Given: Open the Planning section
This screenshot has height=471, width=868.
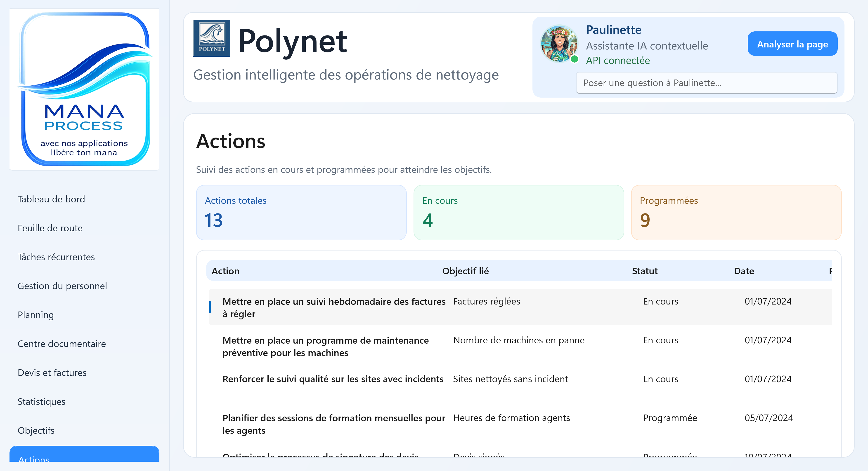Looking at the screenshot, I should tap(35, 315).
